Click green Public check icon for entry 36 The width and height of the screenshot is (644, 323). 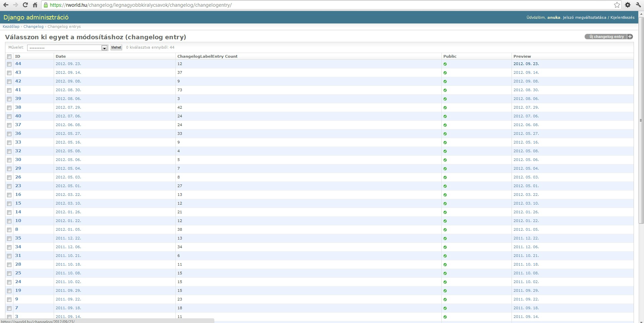(445, 134)
